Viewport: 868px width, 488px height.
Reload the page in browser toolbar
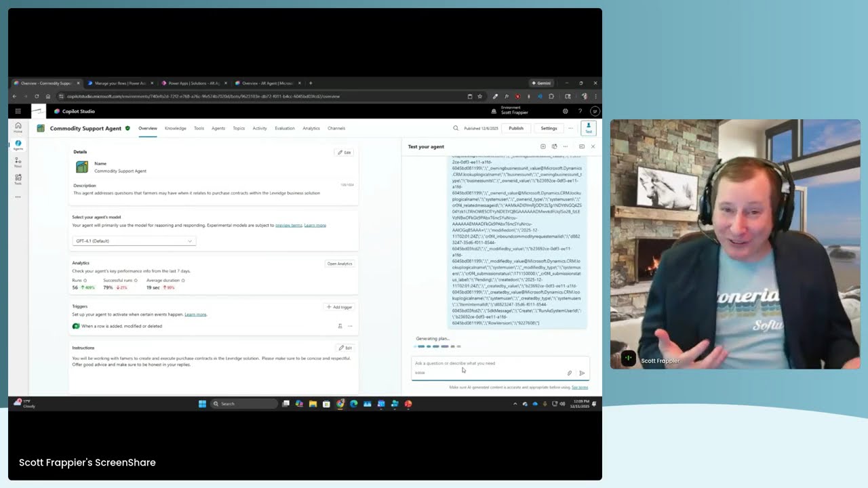click(x=37, y=96)
